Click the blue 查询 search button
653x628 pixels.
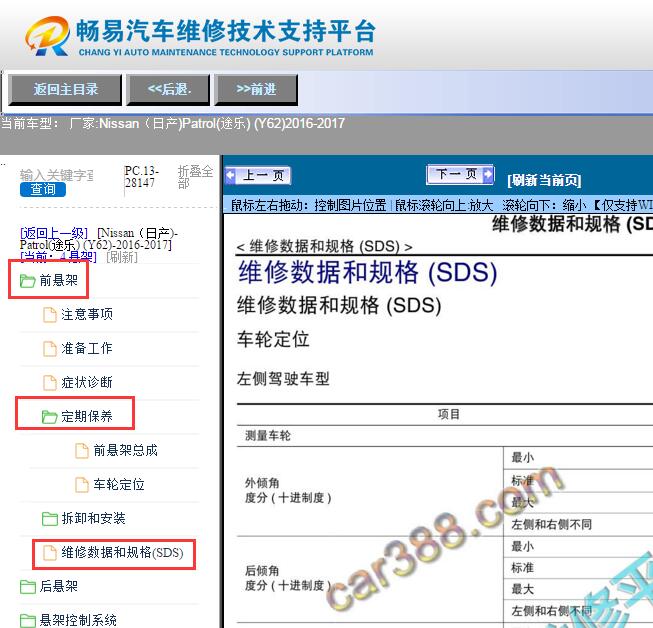(x=43, y=189)
